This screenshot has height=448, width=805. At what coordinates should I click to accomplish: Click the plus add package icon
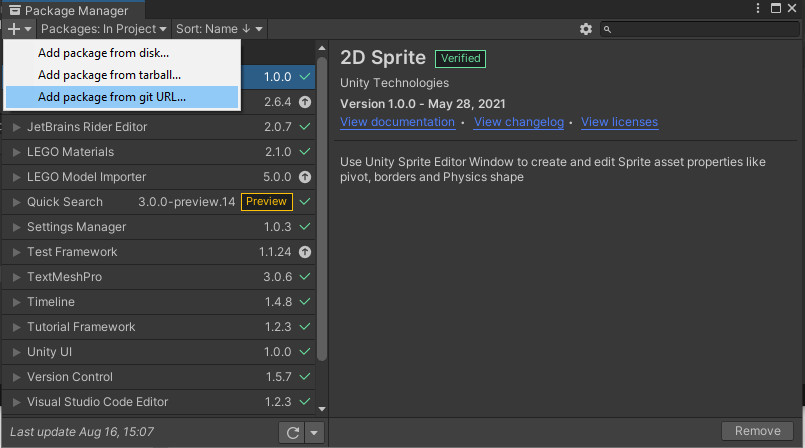tap(14, 29)
